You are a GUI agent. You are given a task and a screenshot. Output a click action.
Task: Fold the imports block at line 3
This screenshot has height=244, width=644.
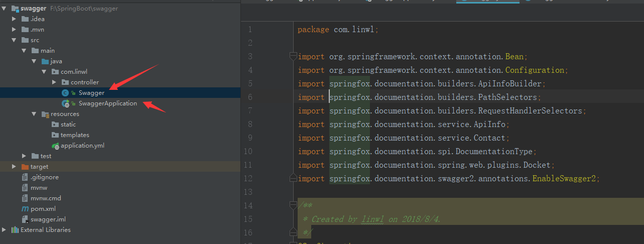pyautogui.click(x=294, y=56)
